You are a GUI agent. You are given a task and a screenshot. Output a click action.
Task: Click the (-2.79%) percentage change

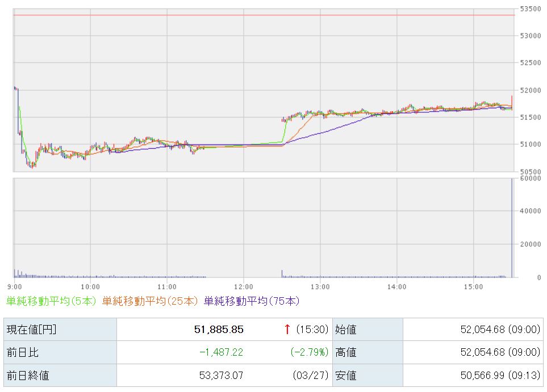point(309,352)
